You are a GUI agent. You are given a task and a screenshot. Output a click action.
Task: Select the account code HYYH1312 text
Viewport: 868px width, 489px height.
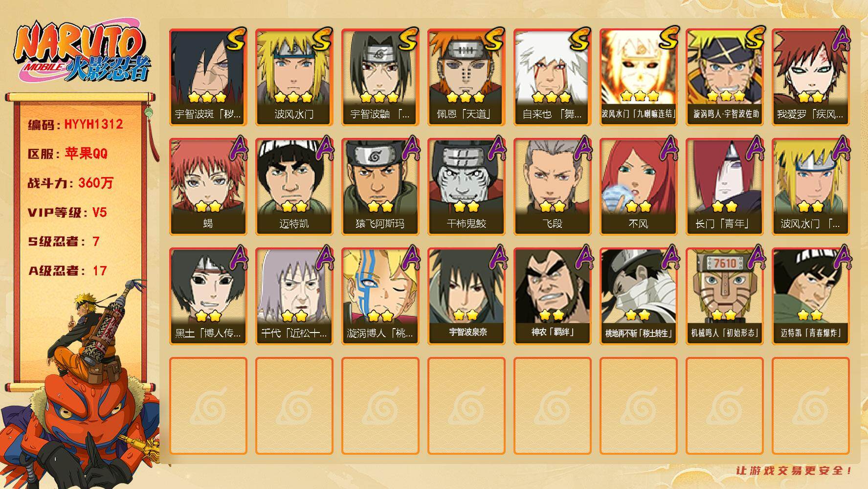[x=93, y=124]
